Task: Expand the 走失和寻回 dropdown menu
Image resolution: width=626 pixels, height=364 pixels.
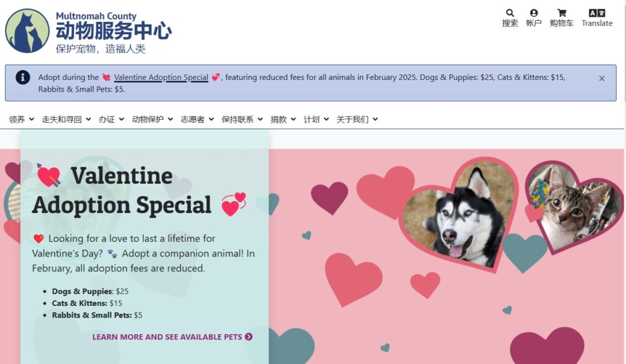Action: click(66, 119)
